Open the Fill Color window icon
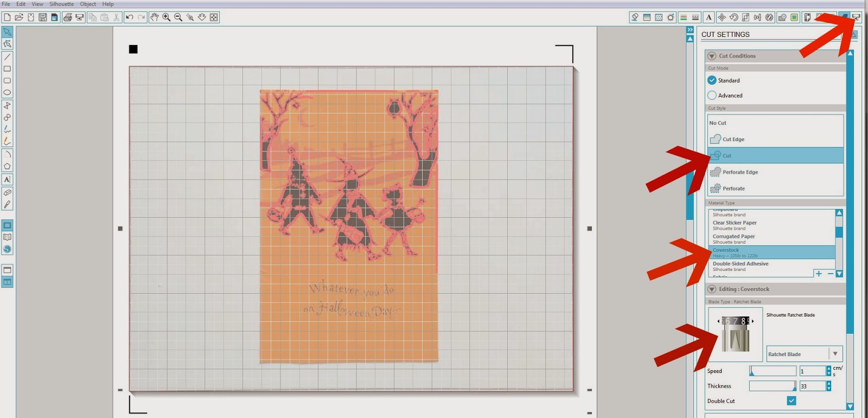 coord(635,17)
